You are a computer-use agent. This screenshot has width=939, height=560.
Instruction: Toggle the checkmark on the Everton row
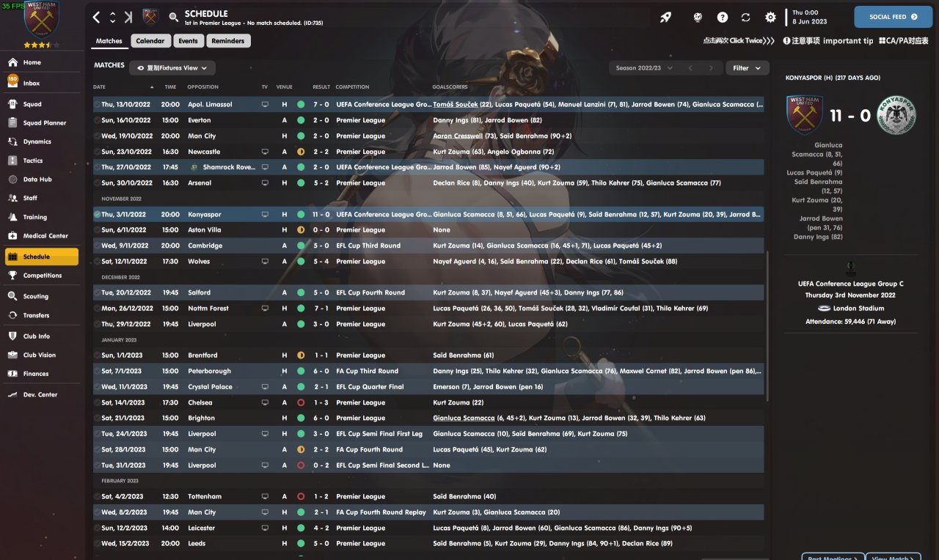pos(98,120)
